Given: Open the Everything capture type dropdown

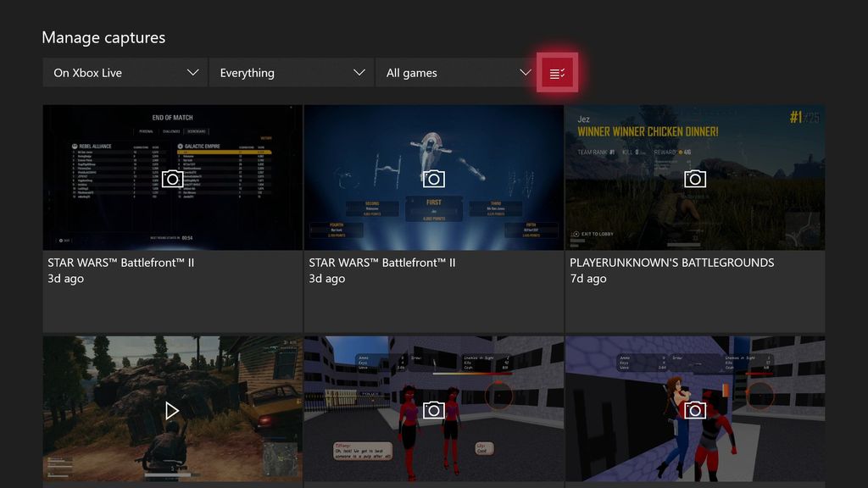Looking at the screenshot, I should point(292,73).
